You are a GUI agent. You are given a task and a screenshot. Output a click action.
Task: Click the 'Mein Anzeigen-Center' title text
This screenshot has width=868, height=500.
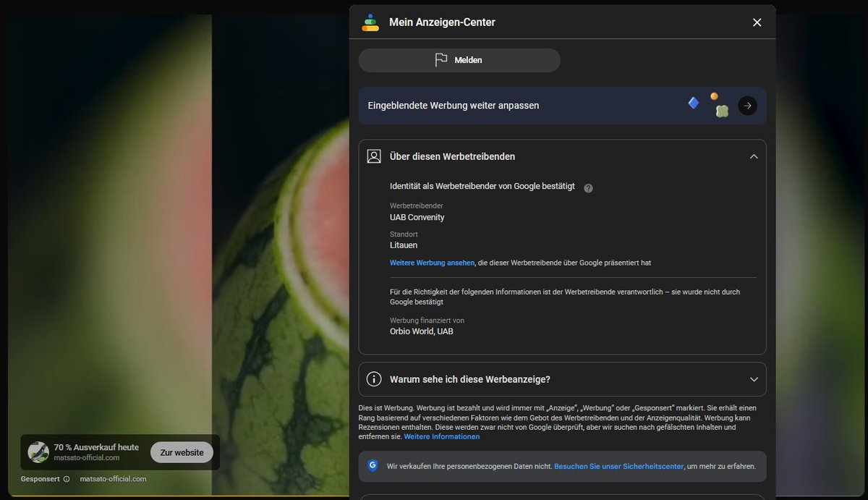pyautogui.click(x=442, y=22)
